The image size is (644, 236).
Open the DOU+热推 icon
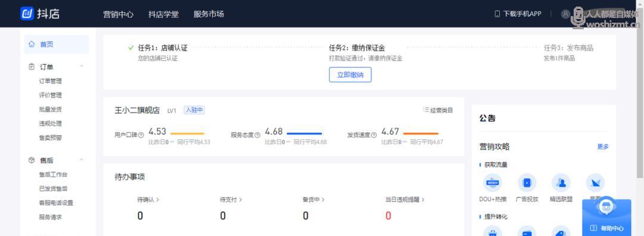tap(493, 182)
